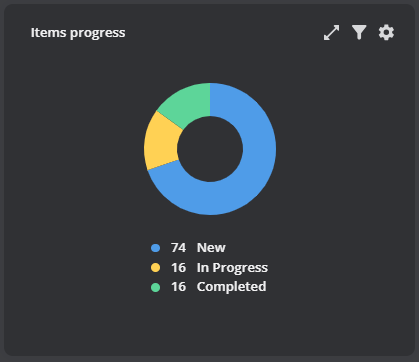419x362 pixels.
Task: Click the 74 count in legend
Action: pos(178,248)
